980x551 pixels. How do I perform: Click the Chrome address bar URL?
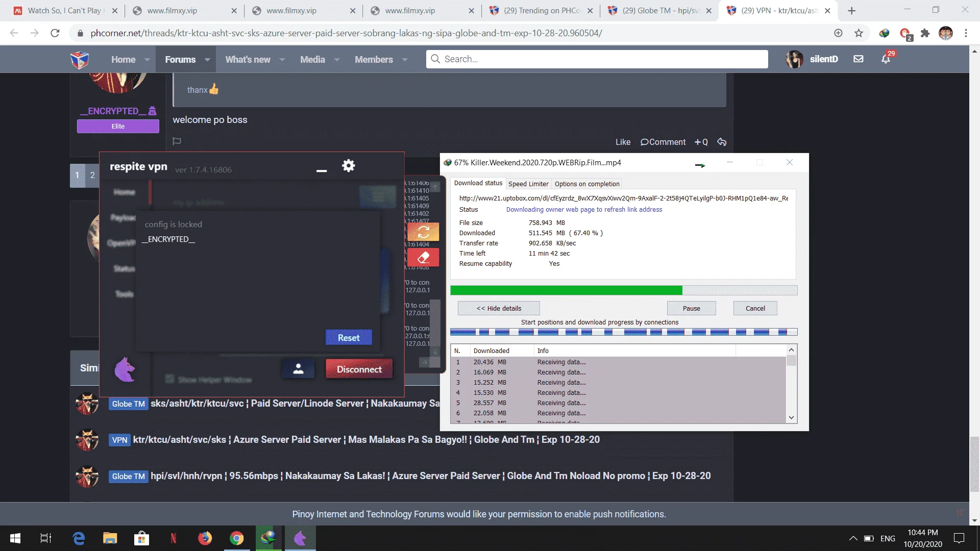346,33
